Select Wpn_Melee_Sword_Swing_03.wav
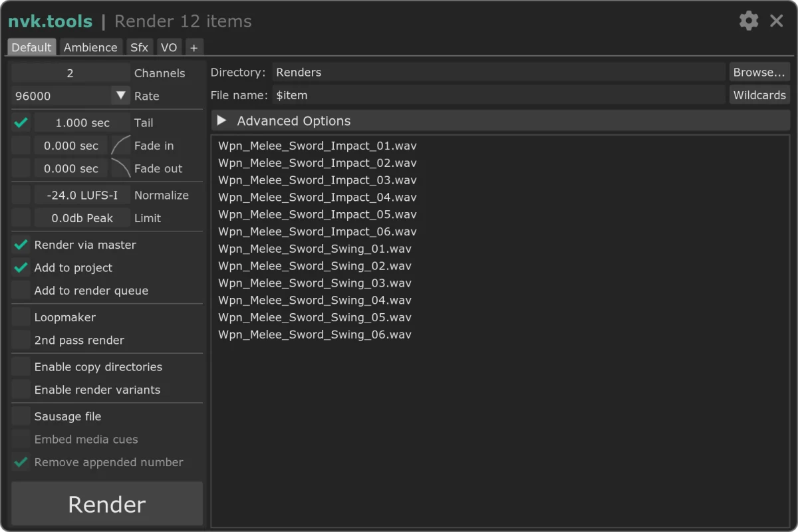The image size is (798, 532). click(315, 283)
